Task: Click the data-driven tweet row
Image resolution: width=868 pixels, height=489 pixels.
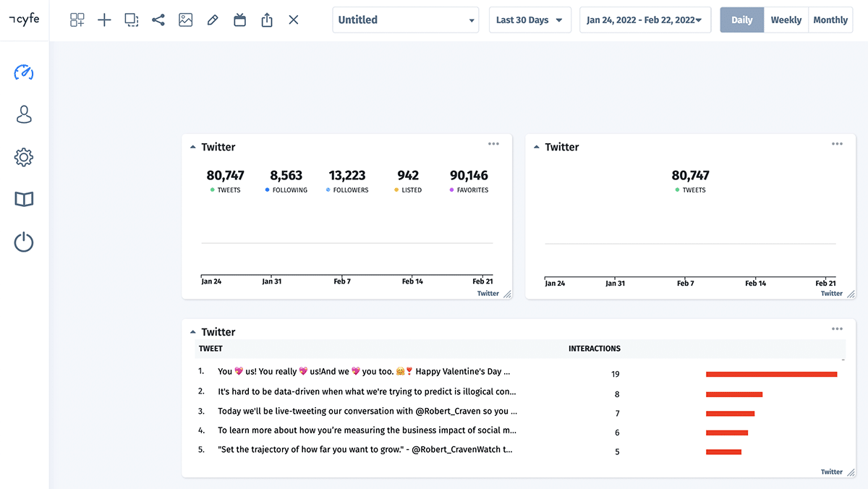Action: [x=367, y=391]
